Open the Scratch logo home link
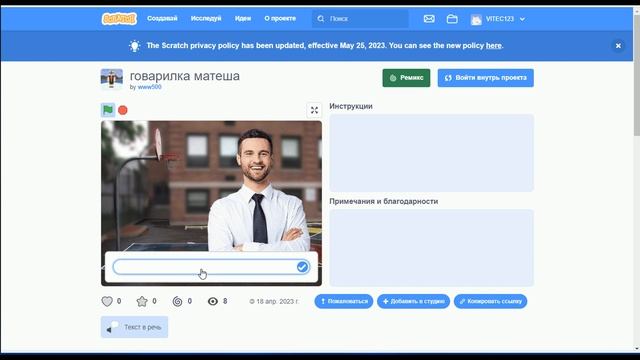This screenshot has height=360, width=640. coord(119,19)
